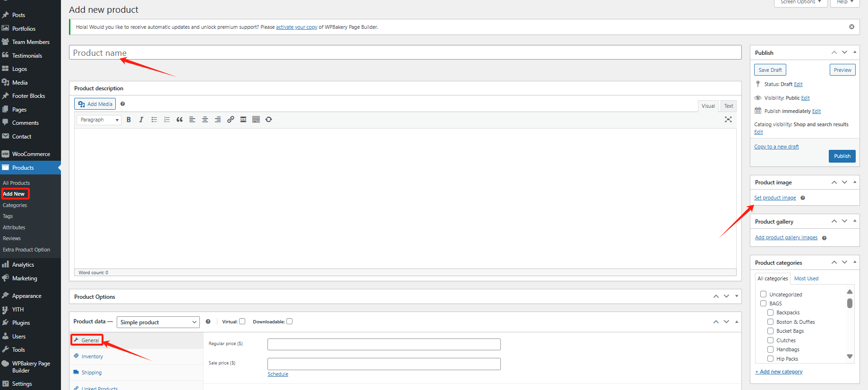This screenshot has height=390, width=868.
Task: Insert a bulleted list
Action: (154, 120)
